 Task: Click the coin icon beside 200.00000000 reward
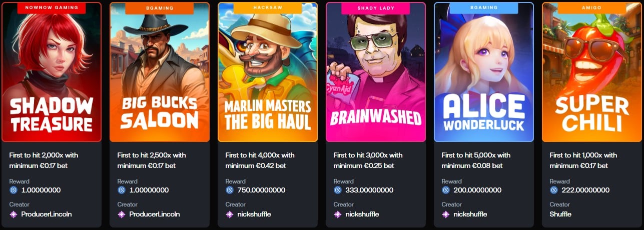click(x=445, y=190)
